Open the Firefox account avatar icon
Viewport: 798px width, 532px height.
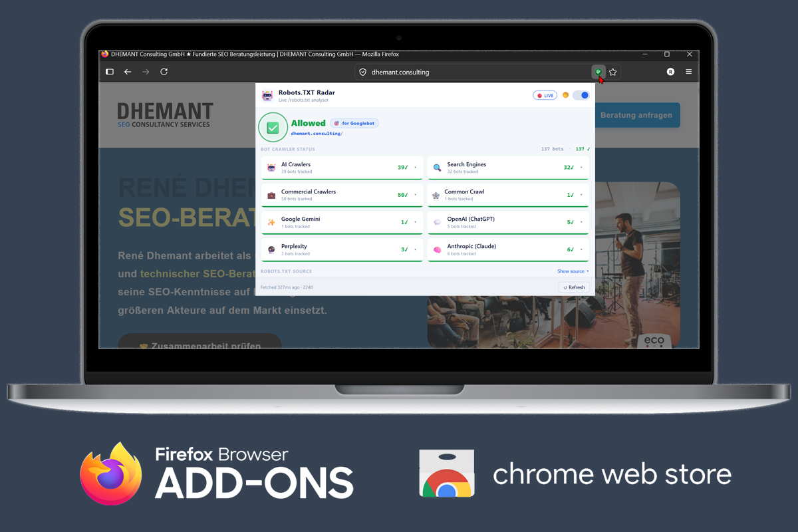(670, 72)
